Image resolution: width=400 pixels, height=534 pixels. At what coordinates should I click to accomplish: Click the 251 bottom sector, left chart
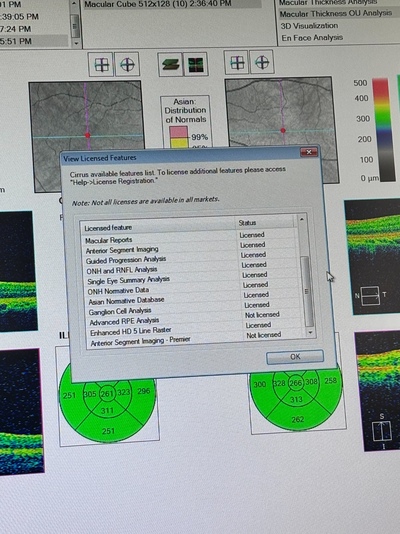(108, 431)
